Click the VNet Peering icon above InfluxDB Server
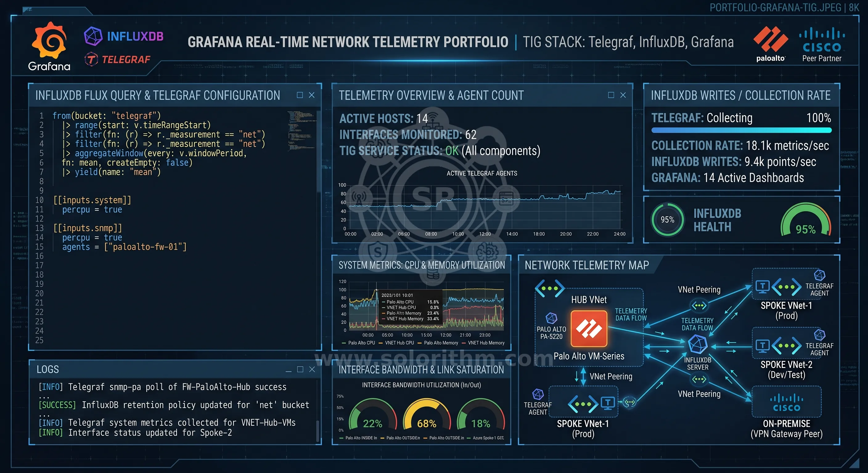 (x=699, y=306)
